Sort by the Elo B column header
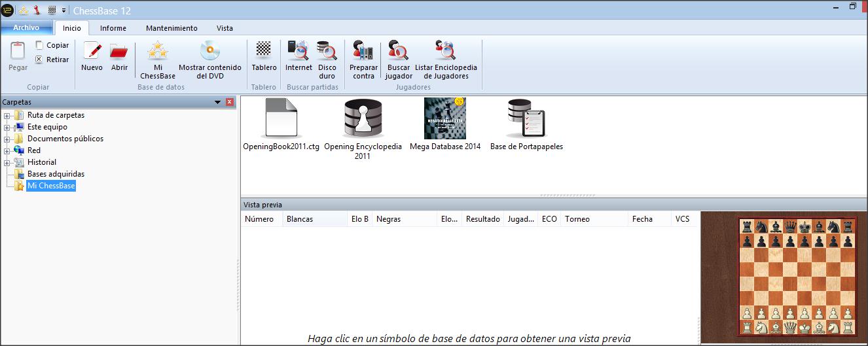868x346 pixels. click(x=360, y=219)
